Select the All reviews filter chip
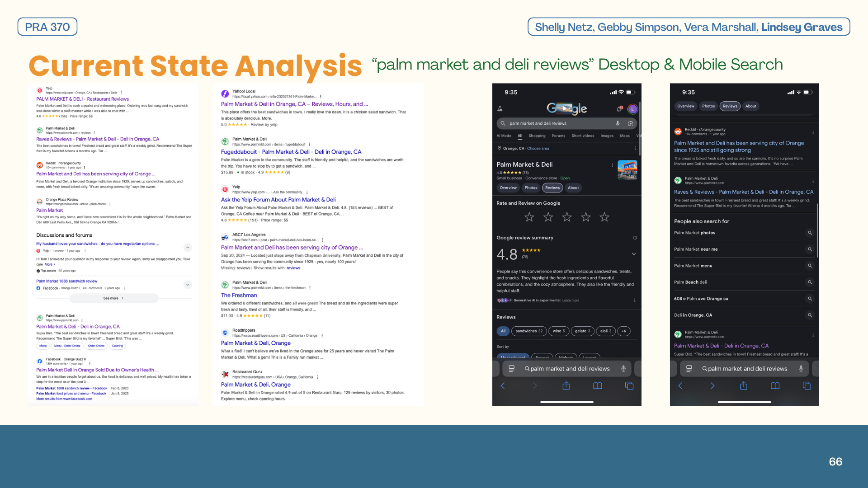868x488 pixels. [503, 331]
